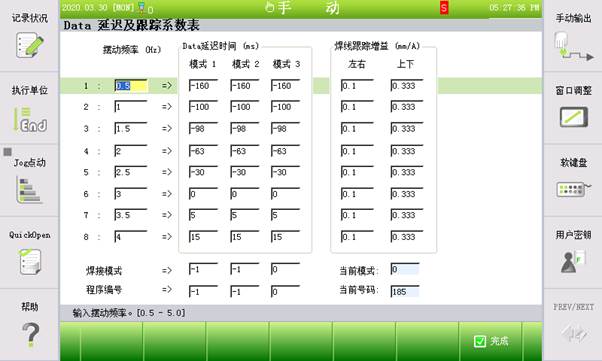Select the row 6 模式 3 delay field
The width and height of the screenshot is (602, 361).
pos(285,194)
